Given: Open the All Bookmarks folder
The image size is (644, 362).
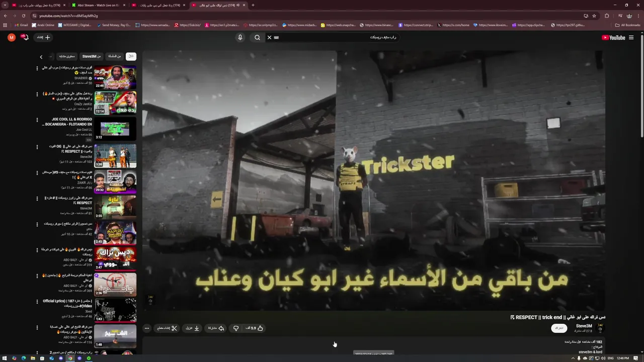Looking at the screenshot, I should point(628,25).
